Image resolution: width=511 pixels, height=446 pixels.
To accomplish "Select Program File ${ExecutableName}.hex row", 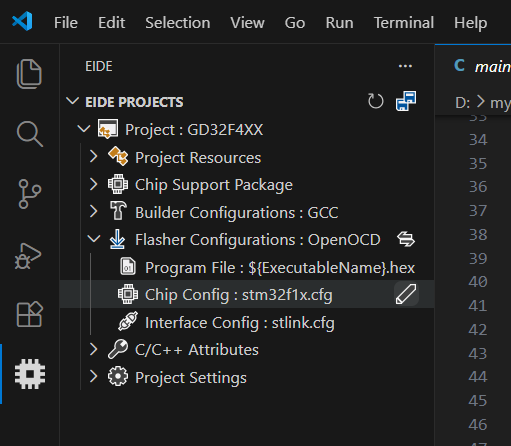I will tap(247, 267).
